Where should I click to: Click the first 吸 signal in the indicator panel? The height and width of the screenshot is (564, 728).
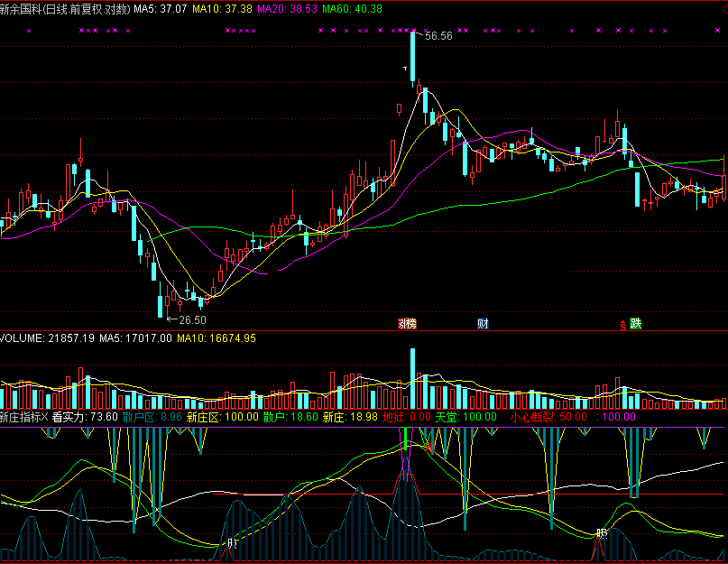[232, 543]
